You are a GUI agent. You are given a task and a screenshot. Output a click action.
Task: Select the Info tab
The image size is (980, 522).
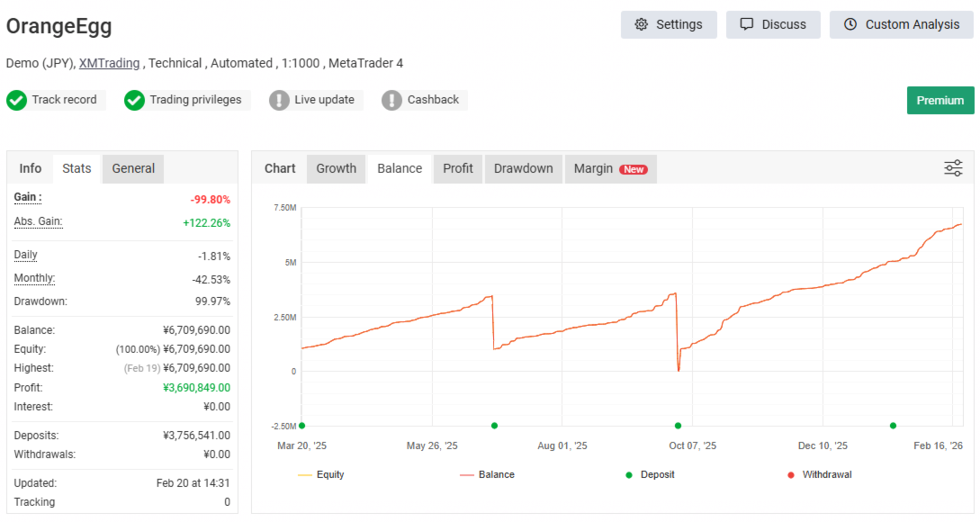point(30,169)
